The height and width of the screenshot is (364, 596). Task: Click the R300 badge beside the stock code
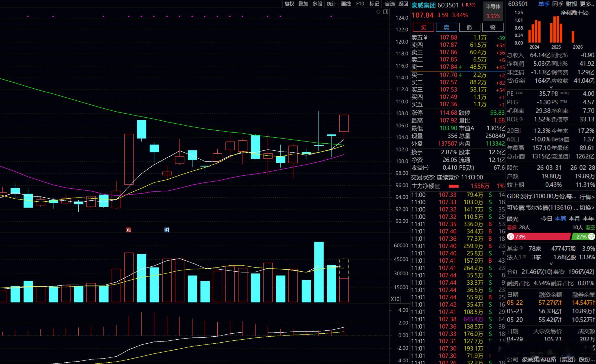[x=471, y=5]
